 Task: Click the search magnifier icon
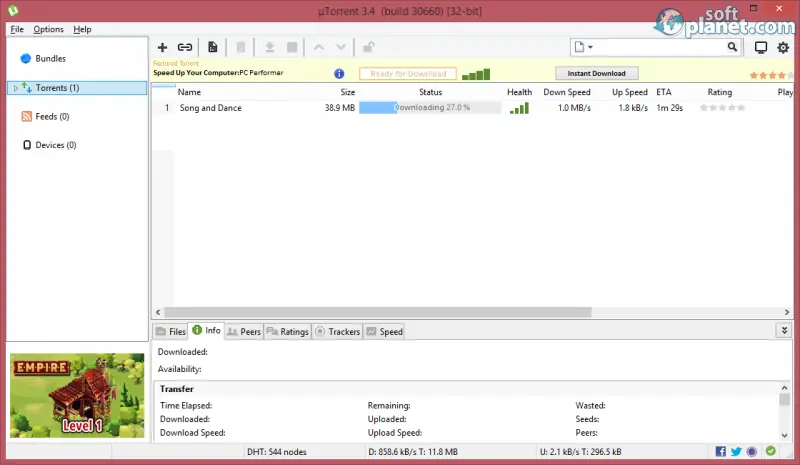click(x=732, y=47)
